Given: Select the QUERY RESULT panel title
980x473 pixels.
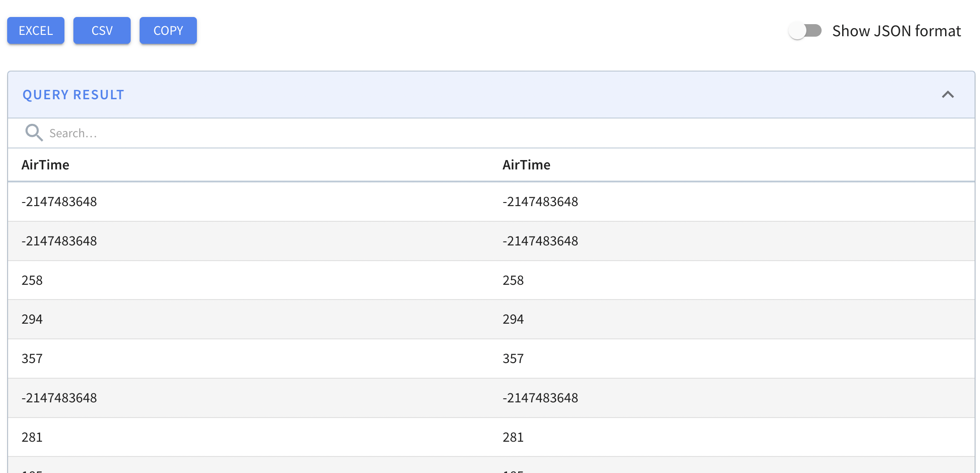Looking at the screenshot, I should (x=73, y=95).
